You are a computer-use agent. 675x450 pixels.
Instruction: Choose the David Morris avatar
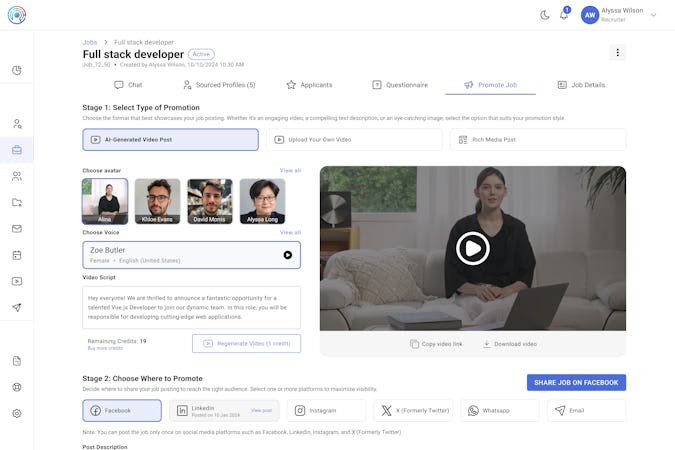coord(210,202)
